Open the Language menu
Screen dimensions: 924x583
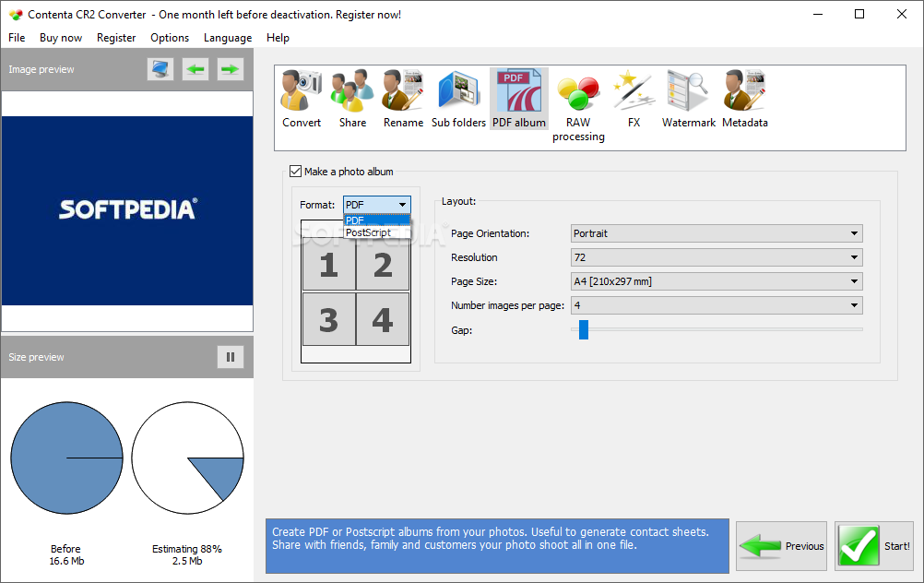point(228,38)
